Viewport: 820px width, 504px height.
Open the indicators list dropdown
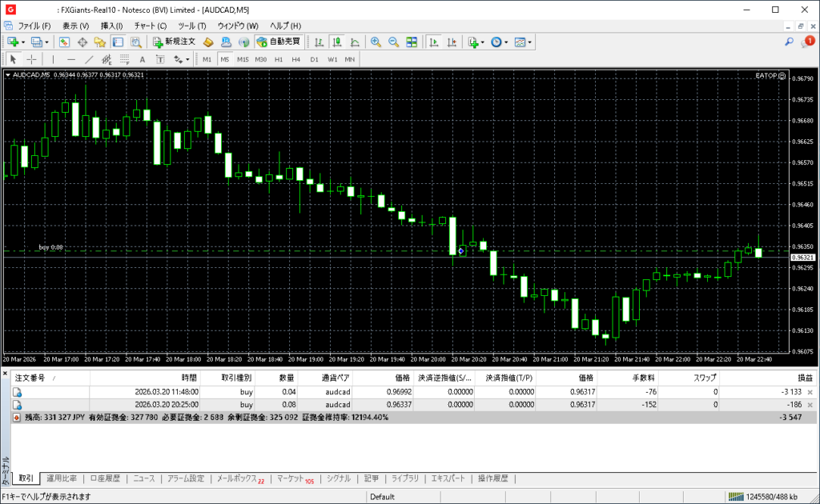[x=482, y=42]
